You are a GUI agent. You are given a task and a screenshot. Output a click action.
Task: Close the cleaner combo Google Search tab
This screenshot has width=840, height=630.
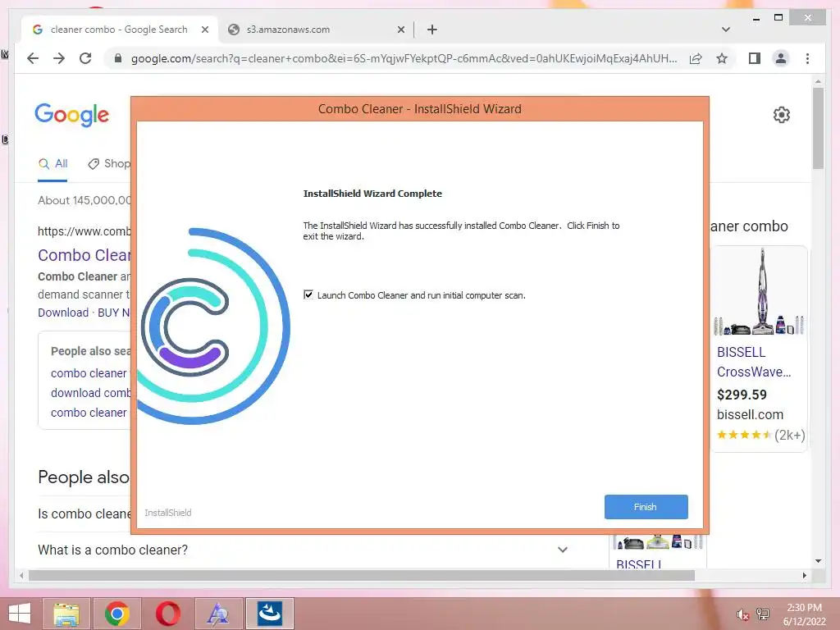(x=204, y=30)
